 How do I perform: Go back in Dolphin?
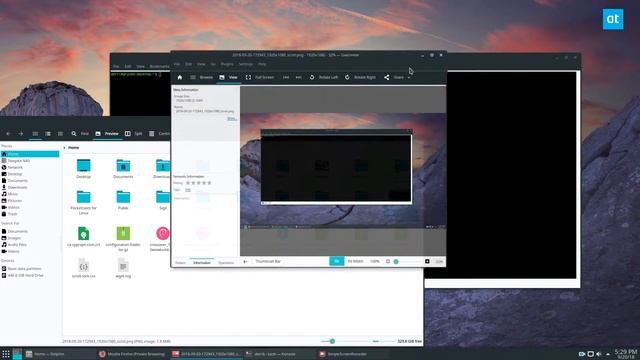coord(8,133)
